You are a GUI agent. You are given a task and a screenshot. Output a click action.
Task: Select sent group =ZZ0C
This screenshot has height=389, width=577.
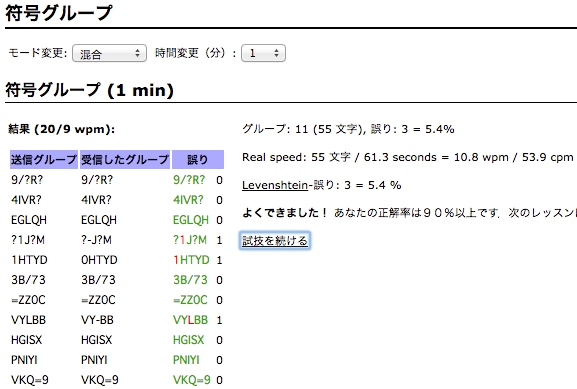click(x=28, y=300)
